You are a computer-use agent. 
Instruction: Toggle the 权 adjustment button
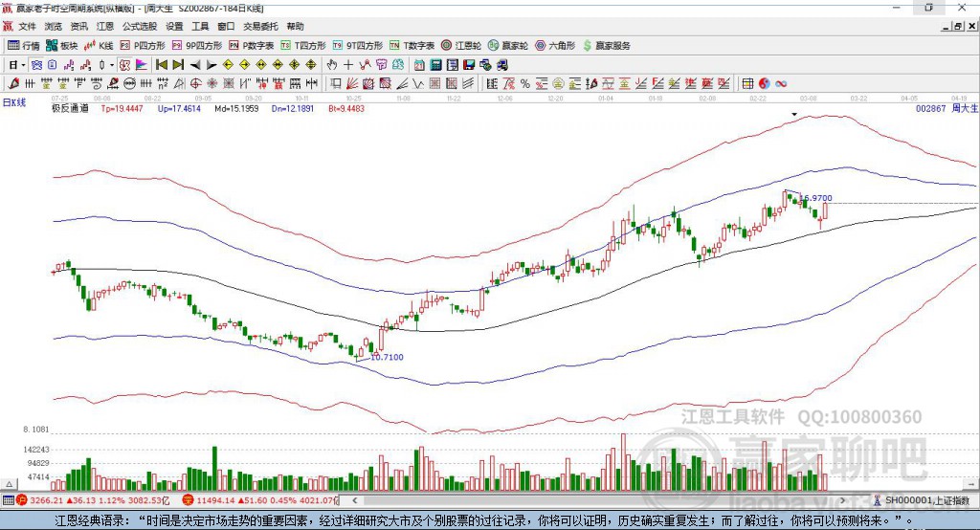click(125, 65)
